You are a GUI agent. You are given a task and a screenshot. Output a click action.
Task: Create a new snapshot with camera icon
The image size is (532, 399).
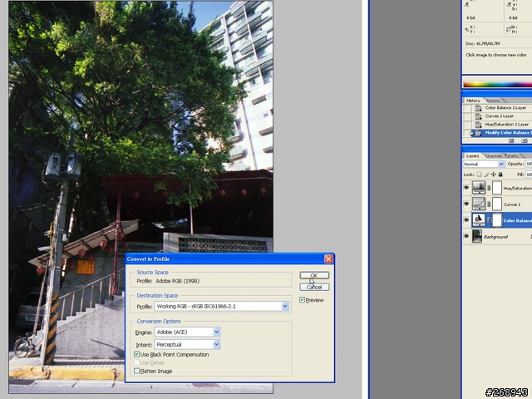coord(525,140)
